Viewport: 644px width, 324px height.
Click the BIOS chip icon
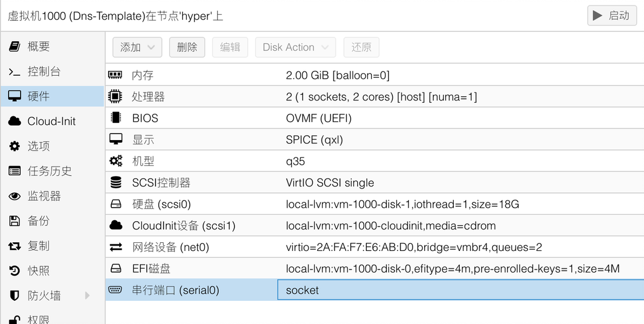tap(116, 118)
